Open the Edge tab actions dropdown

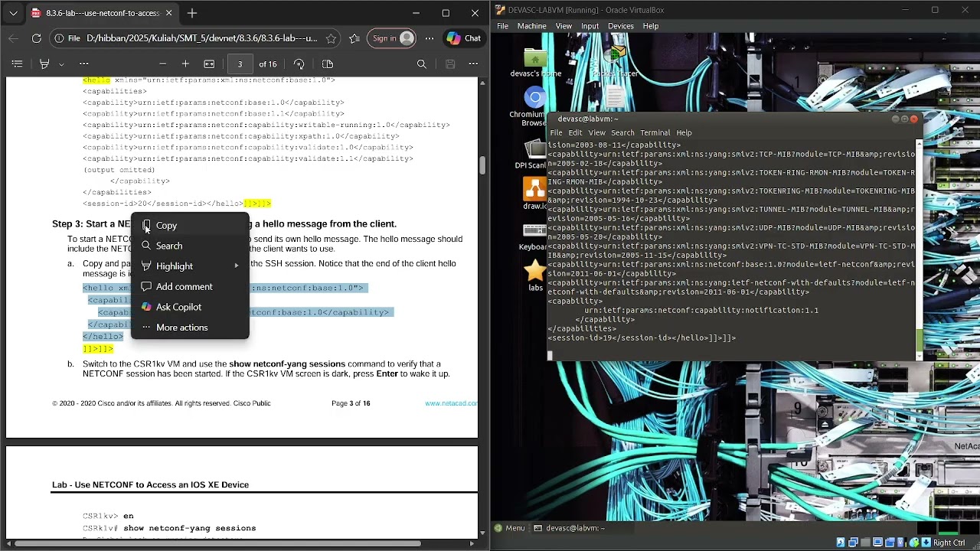(13, 13)
